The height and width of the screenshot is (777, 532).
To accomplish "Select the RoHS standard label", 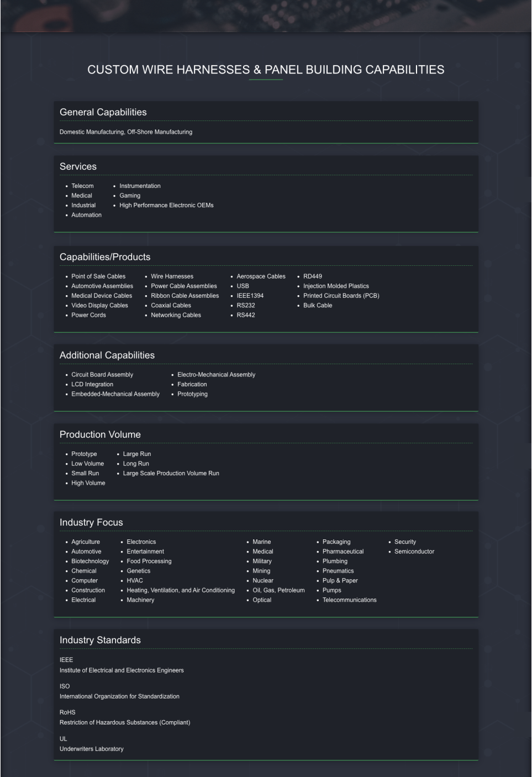I will [x=67, y=712].
